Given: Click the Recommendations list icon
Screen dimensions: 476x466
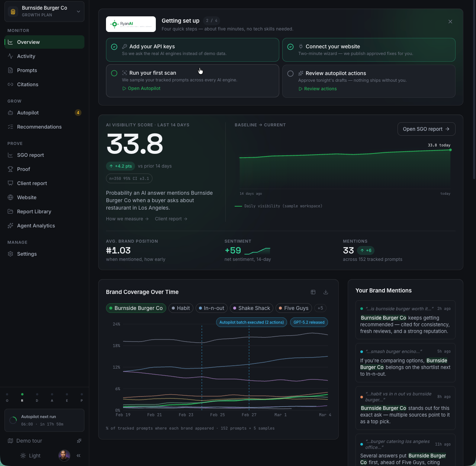Looking at the screenshot, I should (x=10, y=127).
